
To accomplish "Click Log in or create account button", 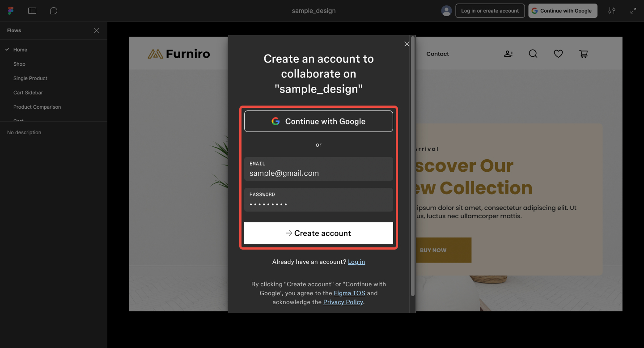I will 490,11.
